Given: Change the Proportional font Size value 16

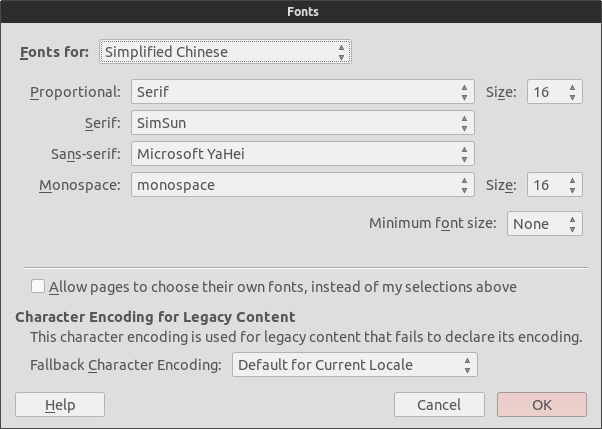Looking at the screenshot, I should pos(555,92).
